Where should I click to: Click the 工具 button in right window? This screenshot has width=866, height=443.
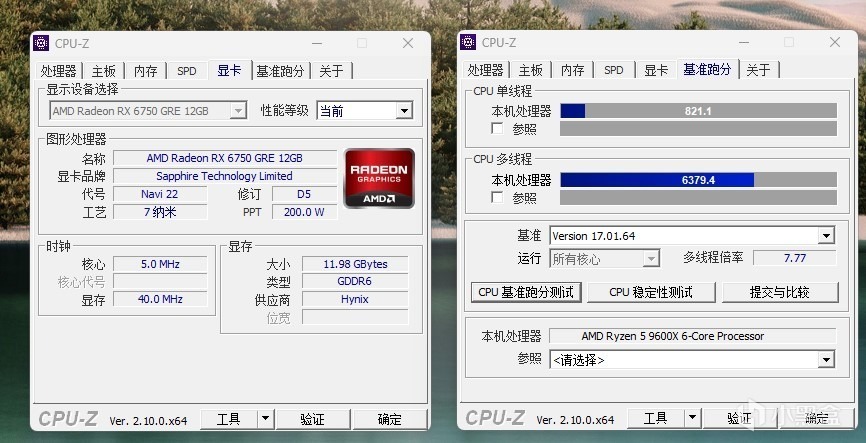pyautogui.click(x=656, y=419)
